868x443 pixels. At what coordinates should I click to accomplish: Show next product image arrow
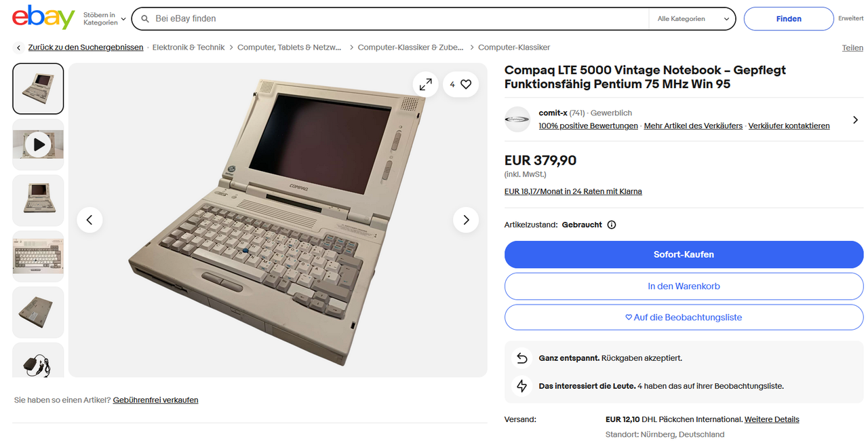pos(466,220)
